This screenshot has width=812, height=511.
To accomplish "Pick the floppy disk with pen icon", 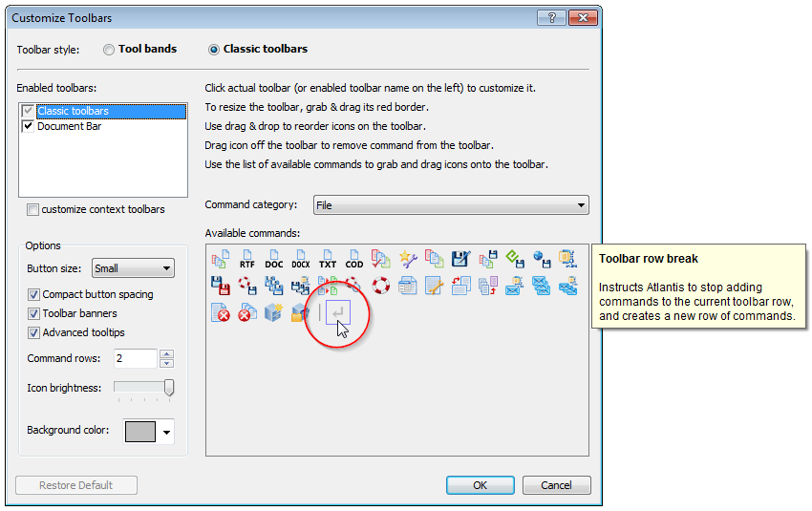I will point(460,258).
